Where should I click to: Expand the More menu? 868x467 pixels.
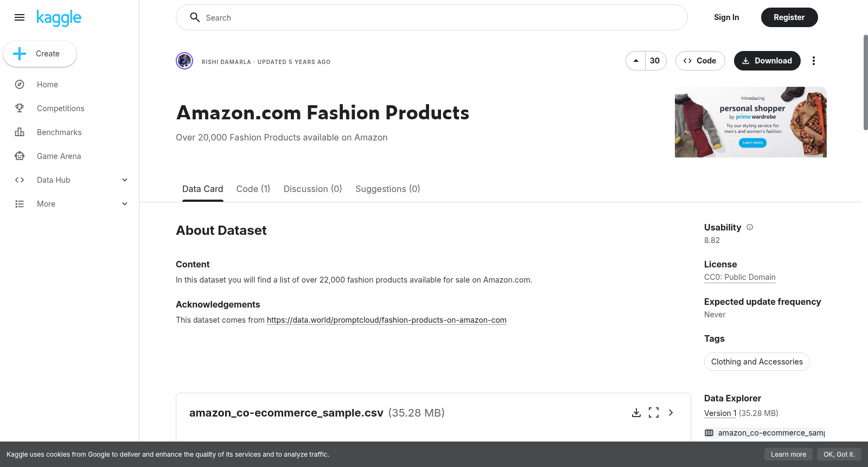coord(125,204)
